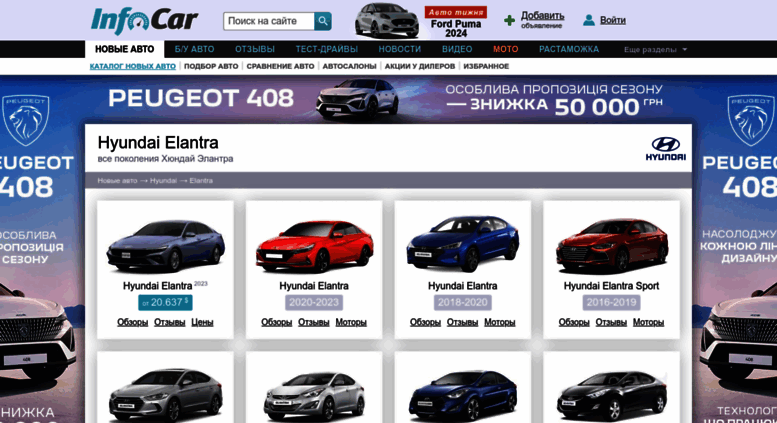Viewport: 777px width, 423px height.
Task: Click the Войти login link
Action: click(612, 20)
